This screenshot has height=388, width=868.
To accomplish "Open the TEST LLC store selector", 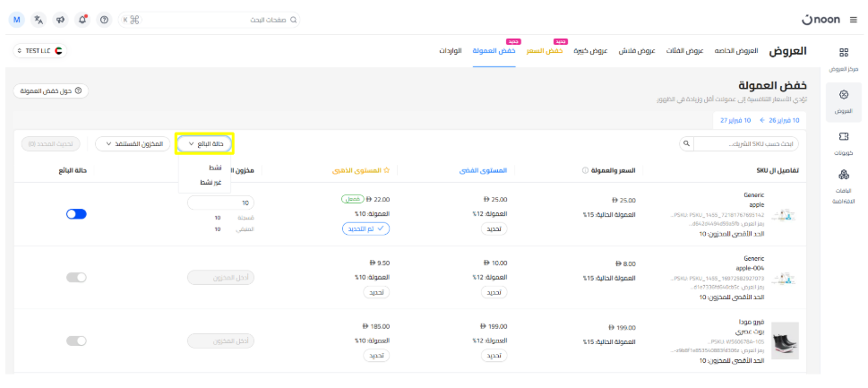I will pyautogui.click(x=41, y=51).
